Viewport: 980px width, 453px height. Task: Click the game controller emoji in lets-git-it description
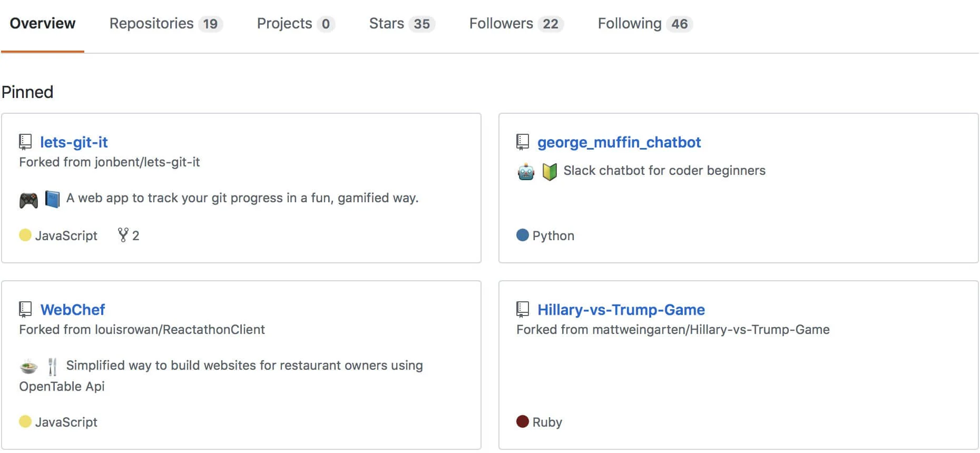tap(28, 200)
